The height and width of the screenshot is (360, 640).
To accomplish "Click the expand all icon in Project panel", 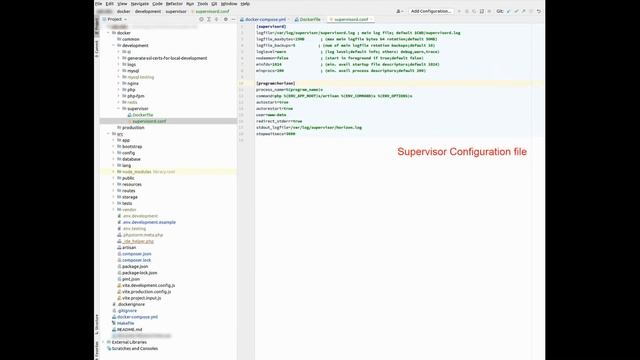I will [209, 19].
